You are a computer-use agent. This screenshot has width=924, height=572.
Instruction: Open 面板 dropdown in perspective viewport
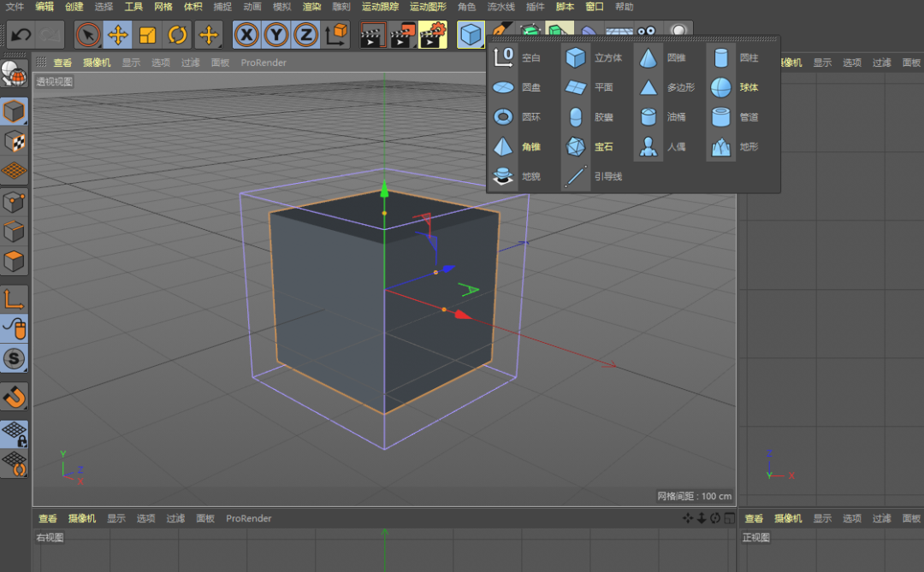point(220,62)
